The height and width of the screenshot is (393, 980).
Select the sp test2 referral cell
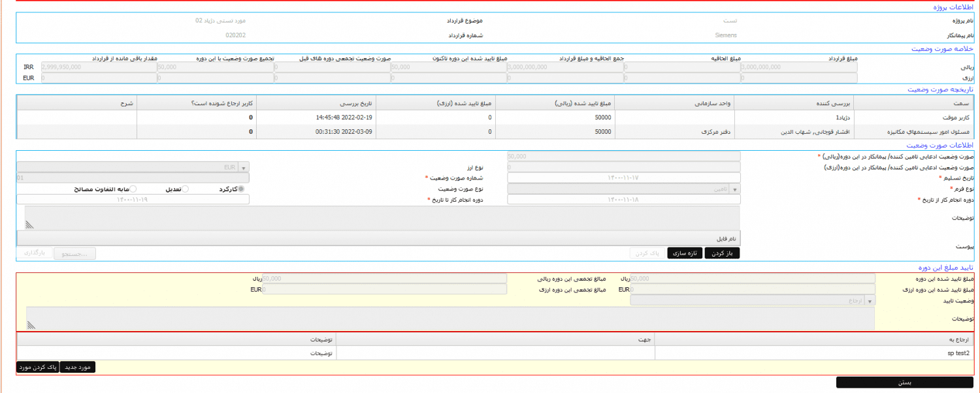814,353
